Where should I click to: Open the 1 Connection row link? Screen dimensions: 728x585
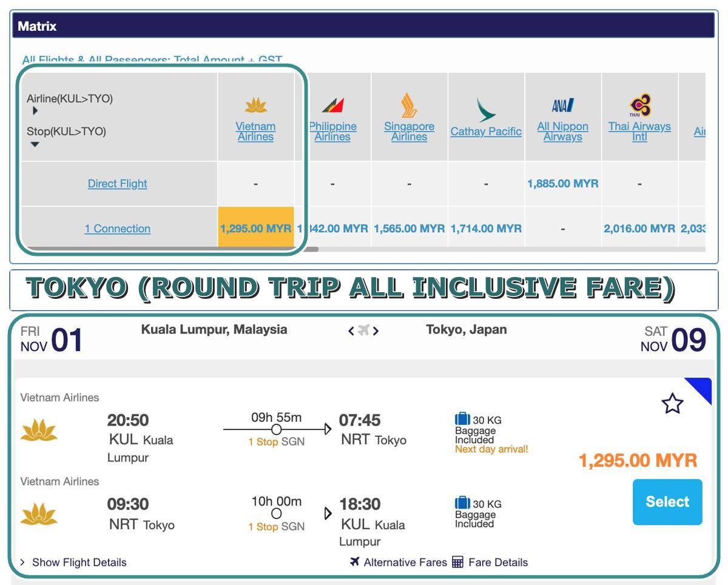(x=118, y=229)
